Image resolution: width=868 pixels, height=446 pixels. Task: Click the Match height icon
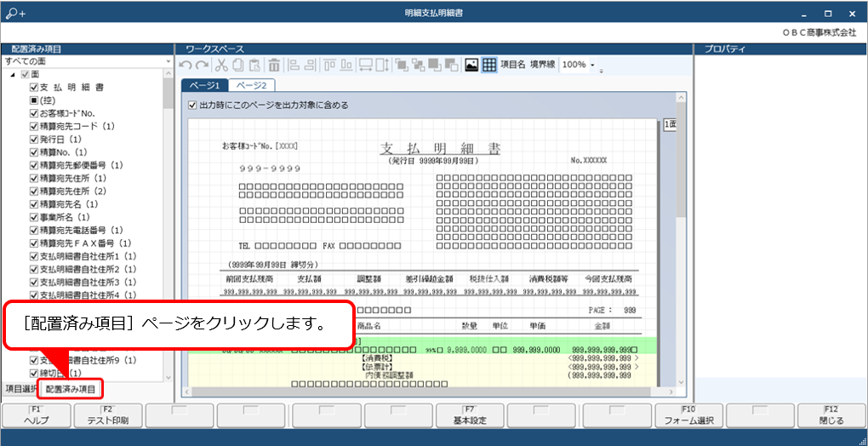pyautogui.click(x=383, y=65)
